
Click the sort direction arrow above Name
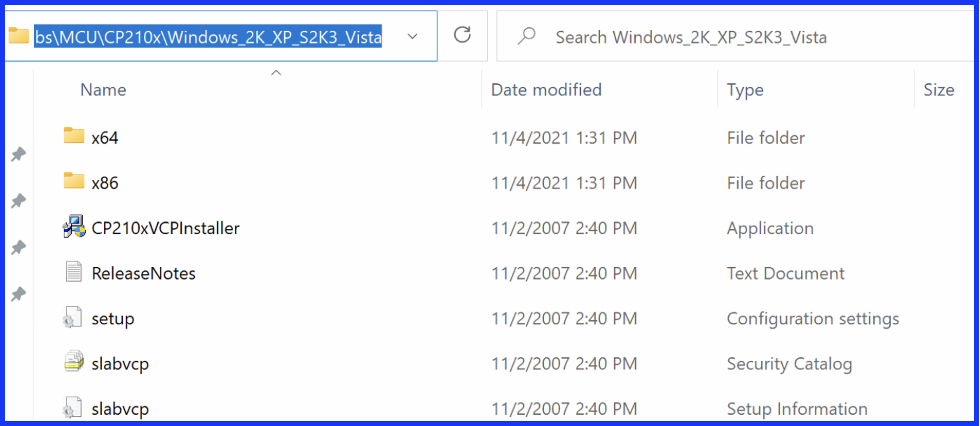coord(276,73)
